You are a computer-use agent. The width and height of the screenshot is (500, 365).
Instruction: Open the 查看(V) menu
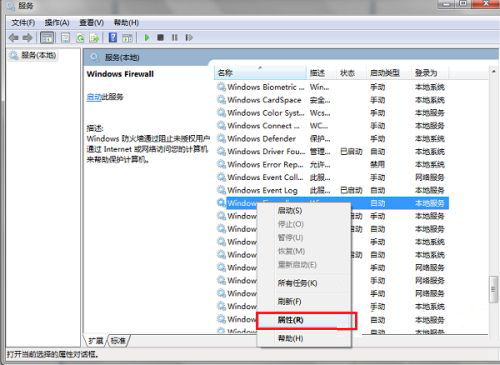click(x=91, y=23)
